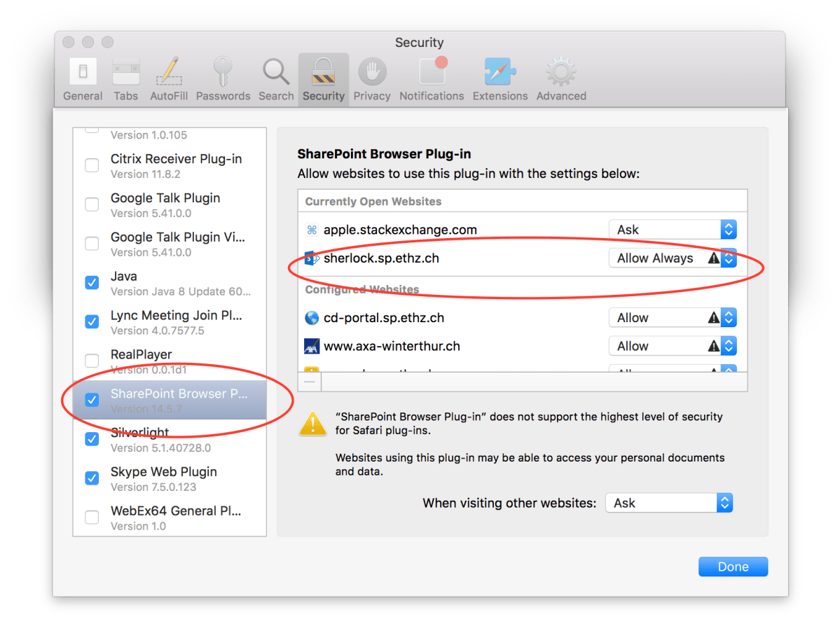The height and width of the screenshot is (617, 840).
Task: Open the Advanced gear icon
Action: 561,71
